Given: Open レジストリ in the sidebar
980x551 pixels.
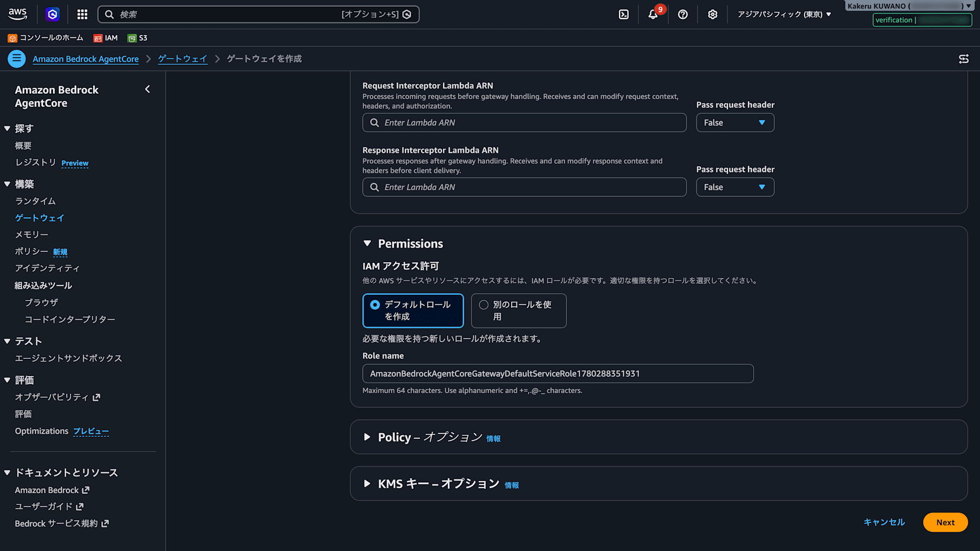Looking at the screenshot, I should point(35,162).
